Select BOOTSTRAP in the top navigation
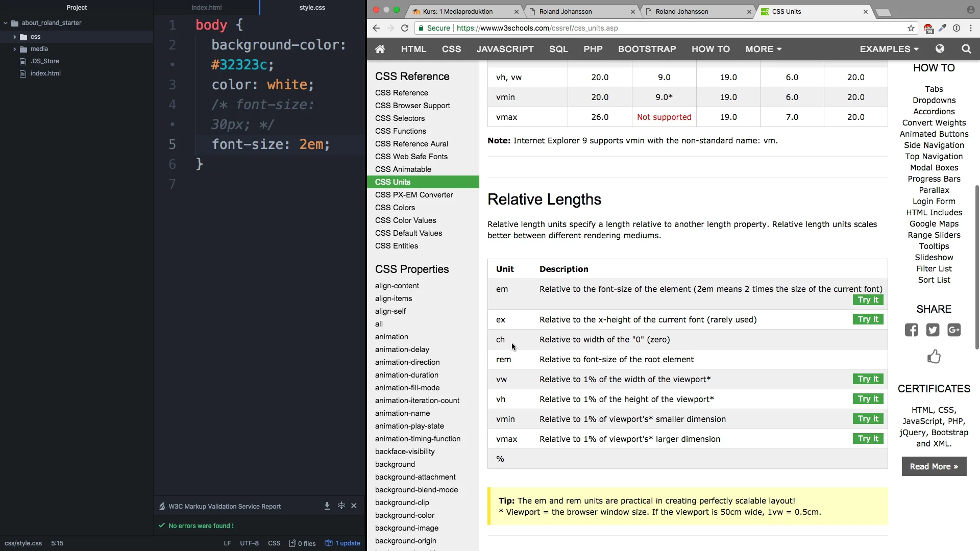This screenshot has width=980, height=551. (x=647, y=49)
